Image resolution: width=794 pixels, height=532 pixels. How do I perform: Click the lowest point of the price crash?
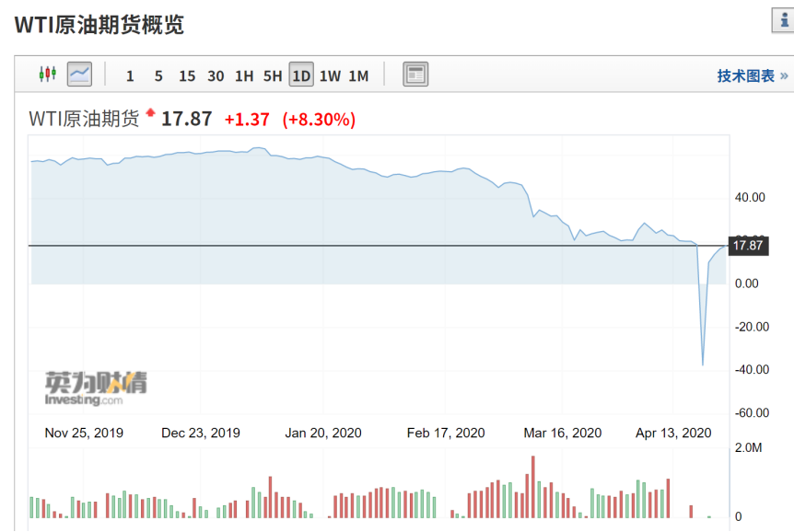tap(703, 364)
